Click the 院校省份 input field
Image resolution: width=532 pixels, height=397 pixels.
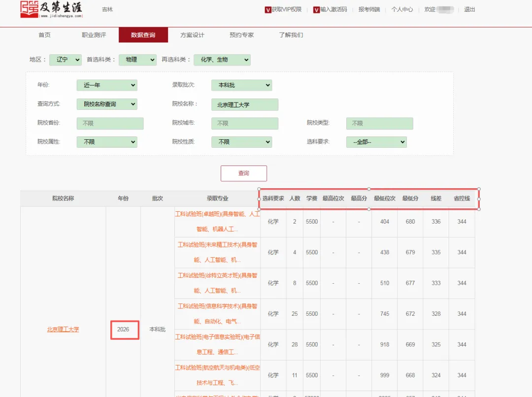(110, 124)
